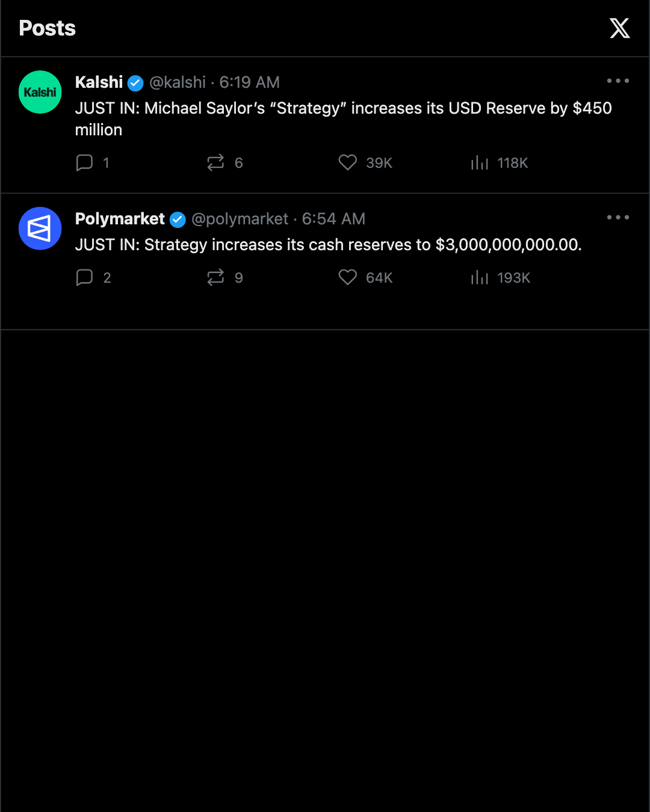
Task: Click Kalshi's verified badge
Action: click(136, 83)
